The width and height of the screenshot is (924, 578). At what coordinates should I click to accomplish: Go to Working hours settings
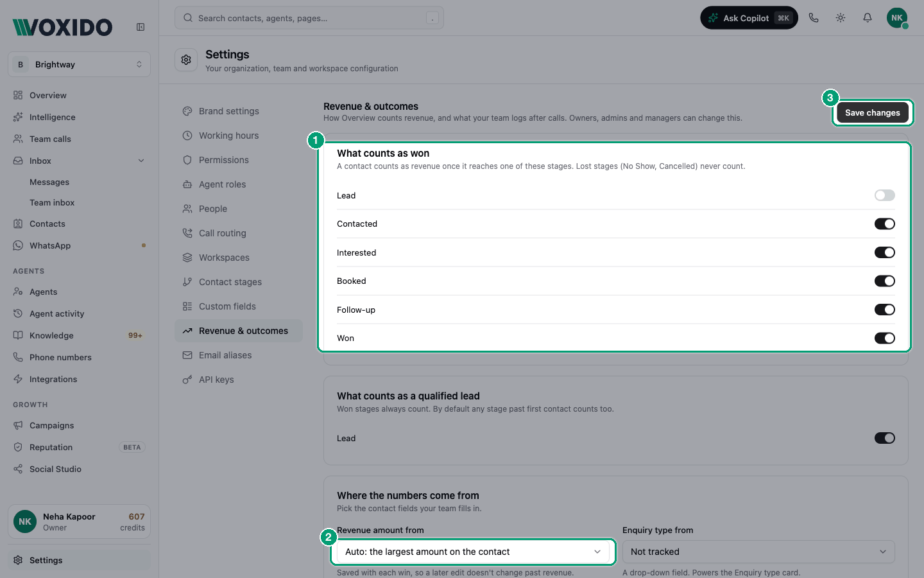pyautogui.click(x=239, y=136)
